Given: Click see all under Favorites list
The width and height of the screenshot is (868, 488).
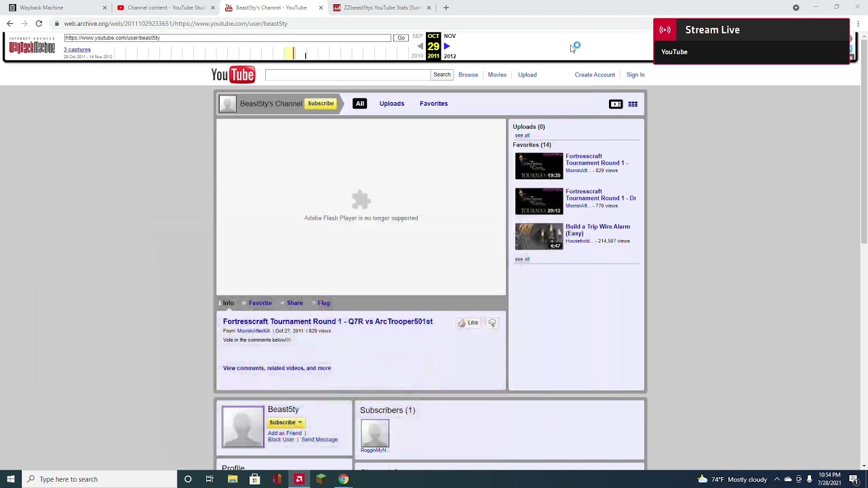Looking at the screenshot, I should point(522,259).
